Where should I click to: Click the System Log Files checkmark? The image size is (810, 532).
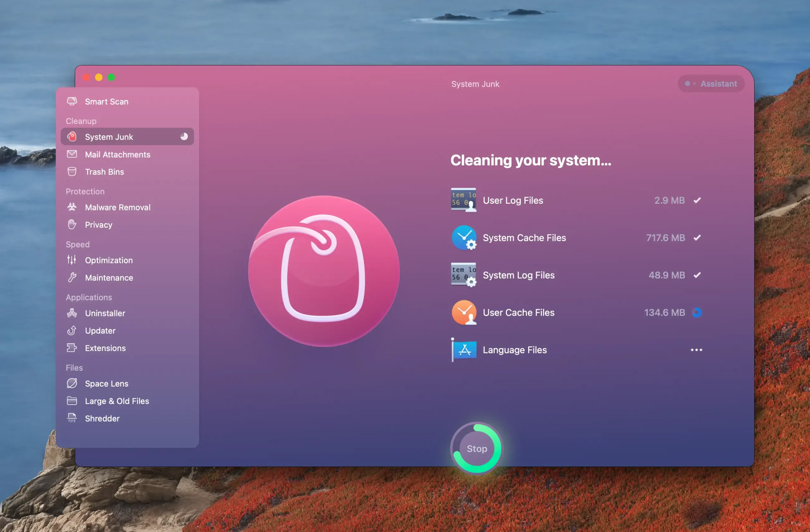[697, 275]
